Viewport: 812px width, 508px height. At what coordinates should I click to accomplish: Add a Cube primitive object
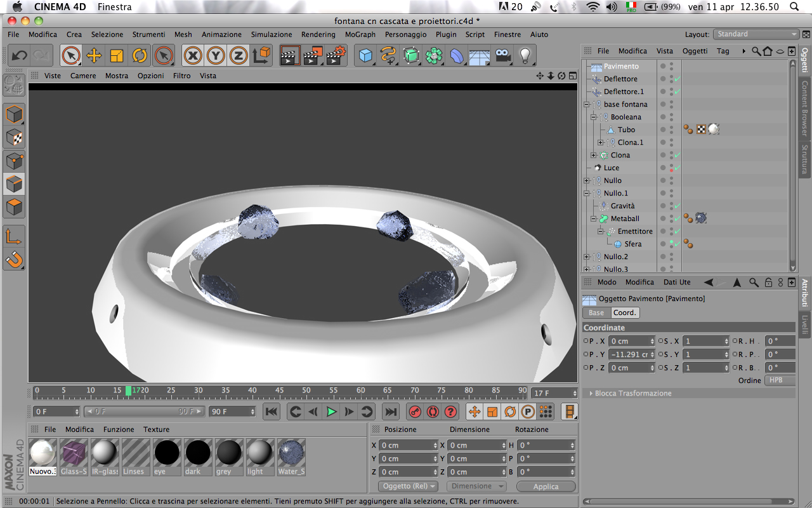point(365,56)
